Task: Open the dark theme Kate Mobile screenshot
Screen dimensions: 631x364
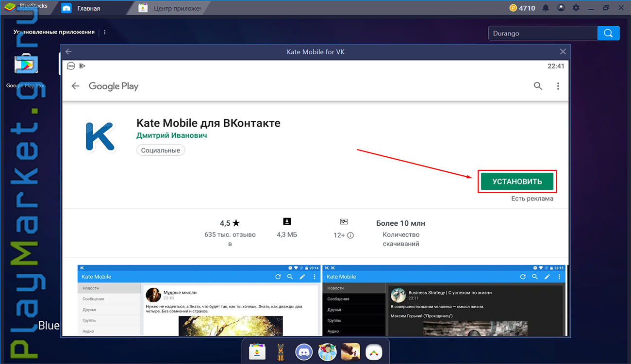Action: (x=444, y=300)
